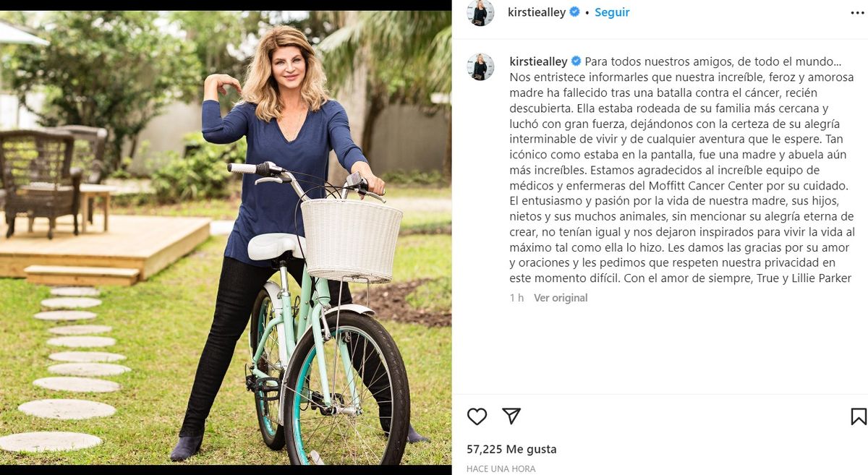Image resolution: width=868 pixels, height=475 pixels.
Task: Share the post via paper plane icon
Action: tap(511, 416)
